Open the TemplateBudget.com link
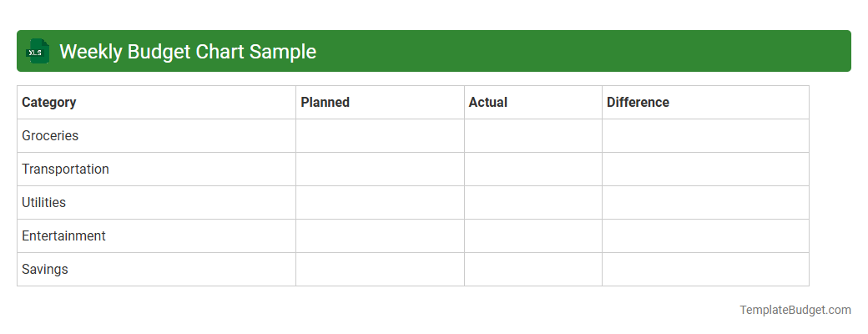Viewport: 868px width, 334px height. tap(795, 310)
